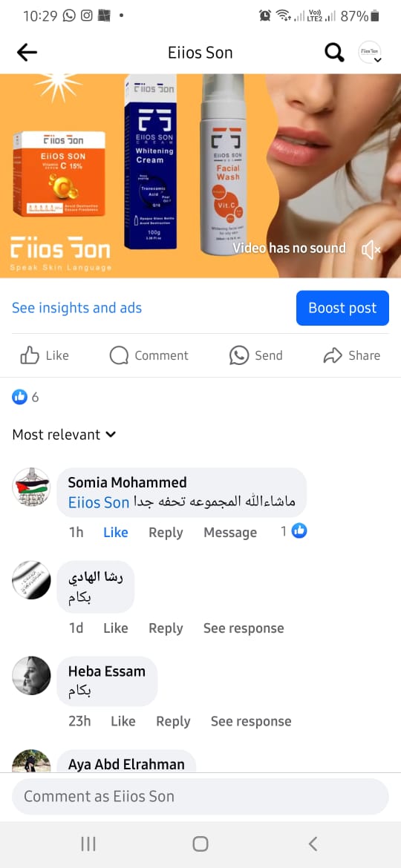
Task: Focus the Comment as Eiios Son field
Action: (200, 797)
